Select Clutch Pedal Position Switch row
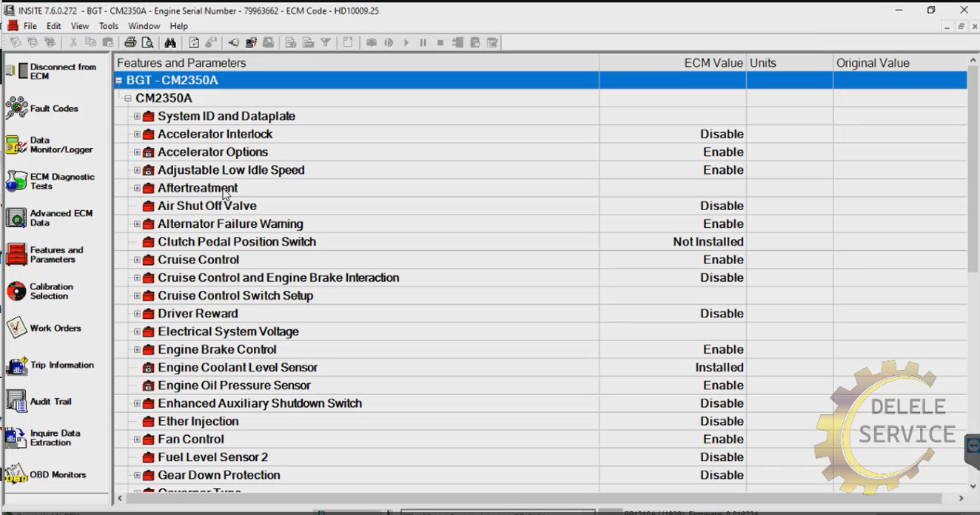The height and width of the screenshot is (515, 980). pyautogui.click(x=540, y=242)
